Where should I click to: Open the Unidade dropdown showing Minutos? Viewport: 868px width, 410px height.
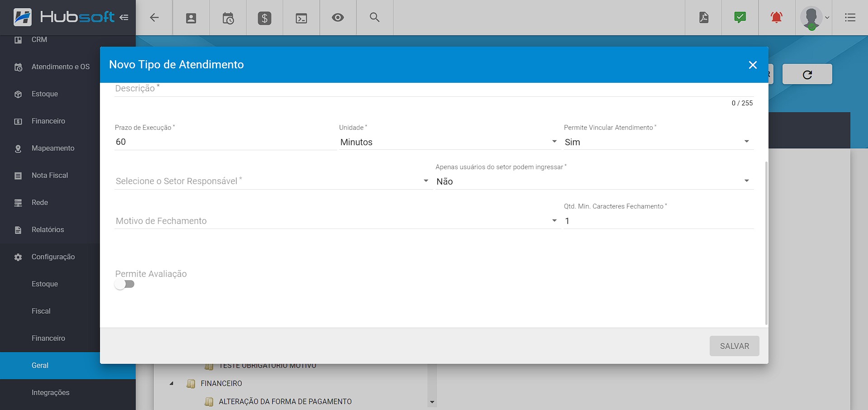point(449,142)
